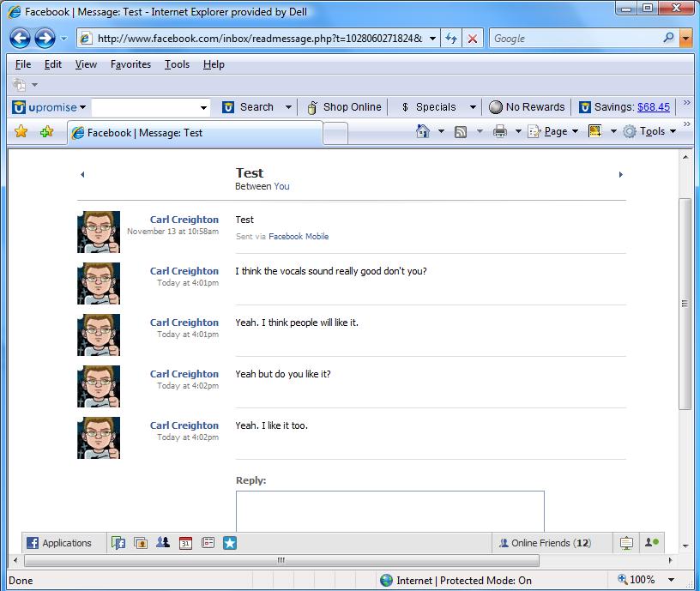
Task: Click the upromise search text field
Action: point(145,107)
